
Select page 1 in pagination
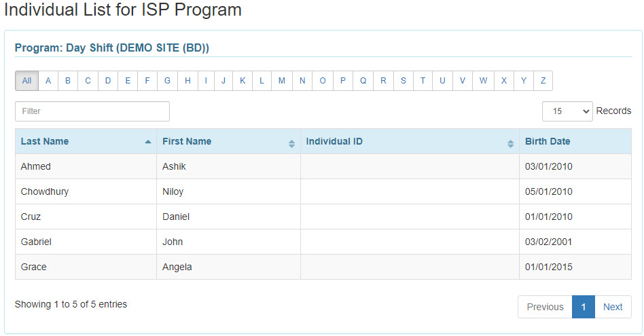[x=584, y=307]
